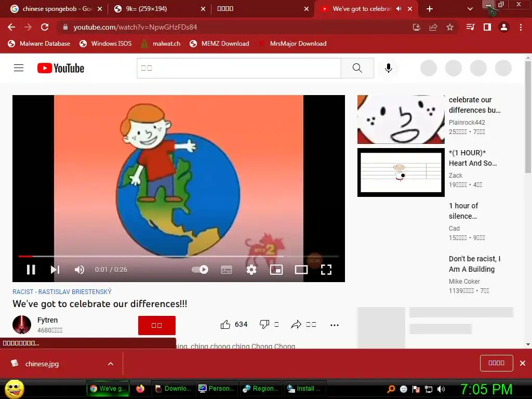Click the install/download page icon in address bar
The width and height of the screenshot is (532, 399).
click(417, 27)
